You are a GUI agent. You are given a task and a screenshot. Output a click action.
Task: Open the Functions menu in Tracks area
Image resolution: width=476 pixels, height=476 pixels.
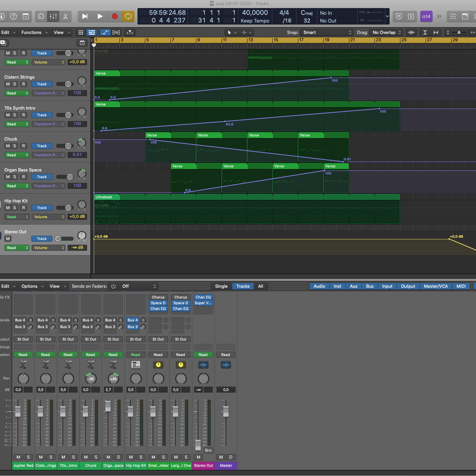pos(34,33)
